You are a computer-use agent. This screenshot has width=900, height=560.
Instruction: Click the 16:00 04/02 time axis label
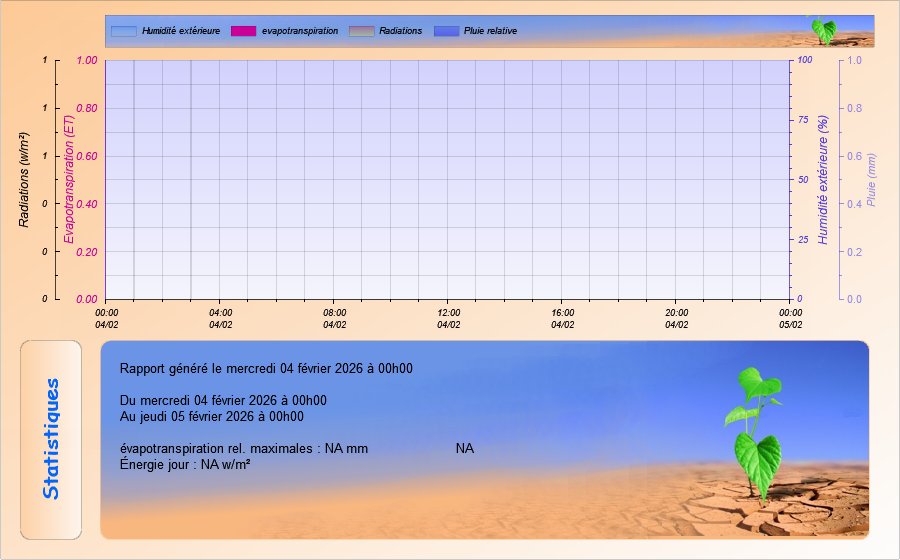[562, 318]
